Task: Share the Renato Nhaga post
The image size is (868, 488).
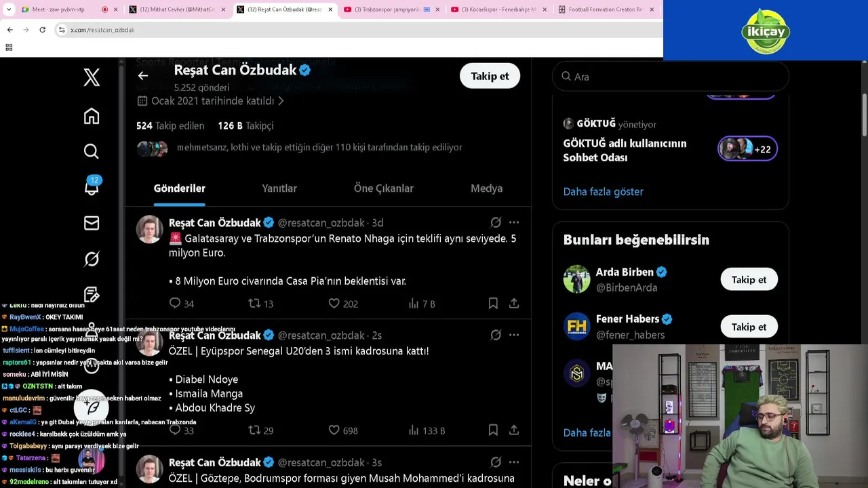Action: (x=514, y=304)
